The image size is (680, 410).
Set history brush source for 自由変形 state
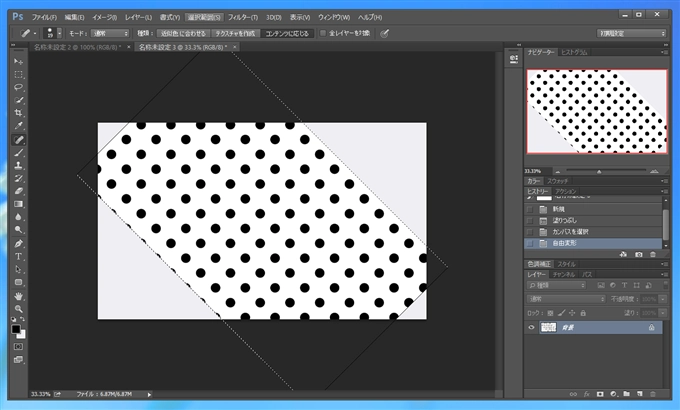tap(530, 243)
